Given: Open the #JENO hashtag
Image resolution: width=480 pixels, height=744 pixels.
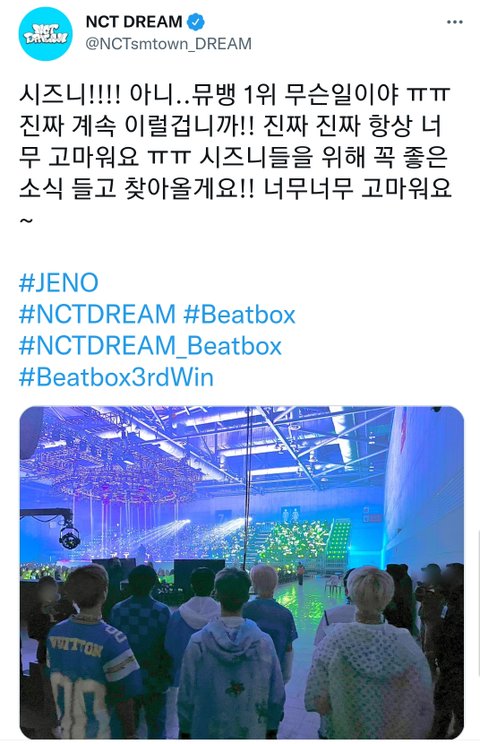Looking at the screenshot, I should coord(59,283).
